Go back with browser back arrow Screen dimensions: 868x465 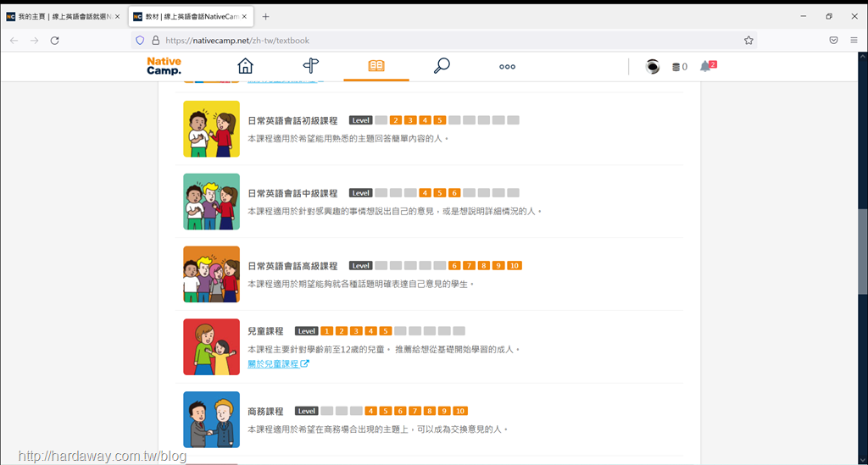coord(14,41)
